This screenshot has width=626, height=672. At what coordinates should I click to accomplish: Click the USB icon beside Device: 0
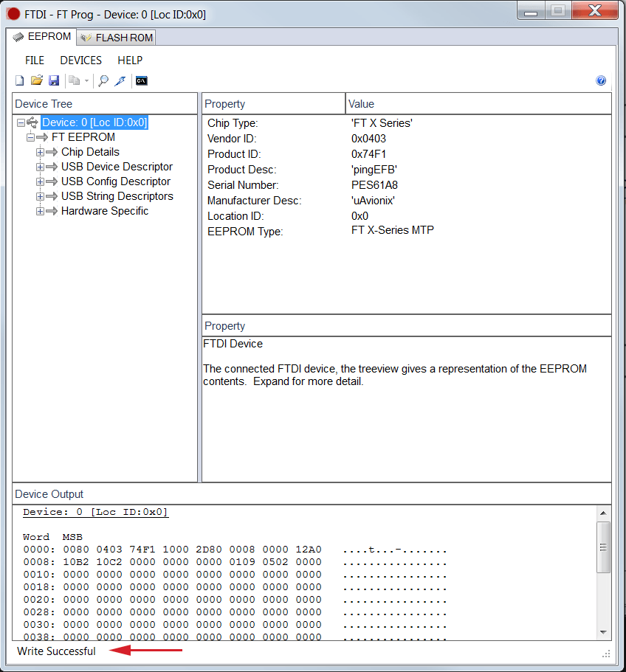click(x=32, y=122)
